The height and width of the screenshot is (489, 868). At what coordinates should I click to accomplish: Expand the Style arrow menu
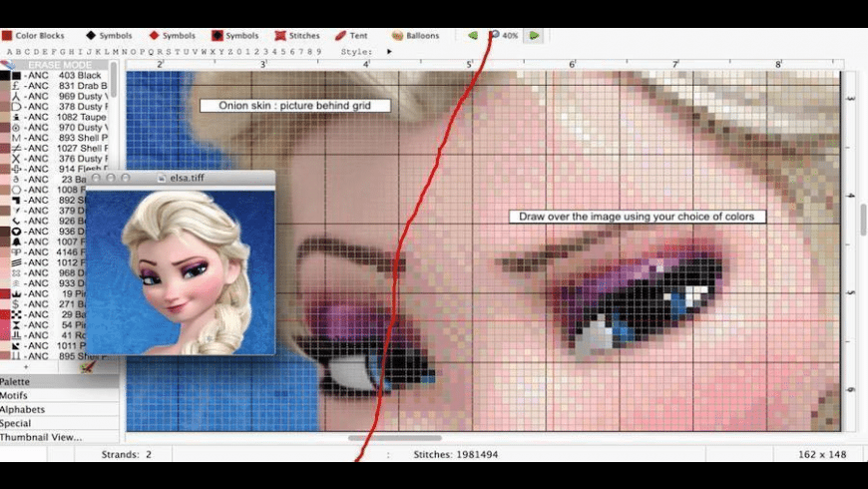(x=389, y=52)
